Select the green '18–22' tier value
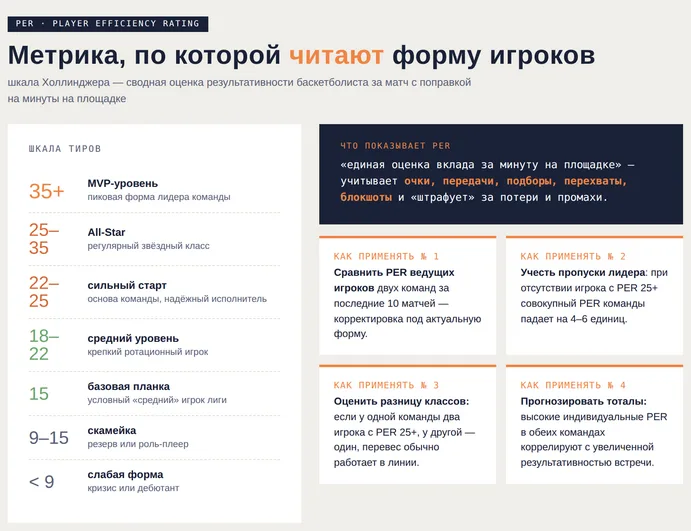 pyautogui.click(x=44, y=345)
